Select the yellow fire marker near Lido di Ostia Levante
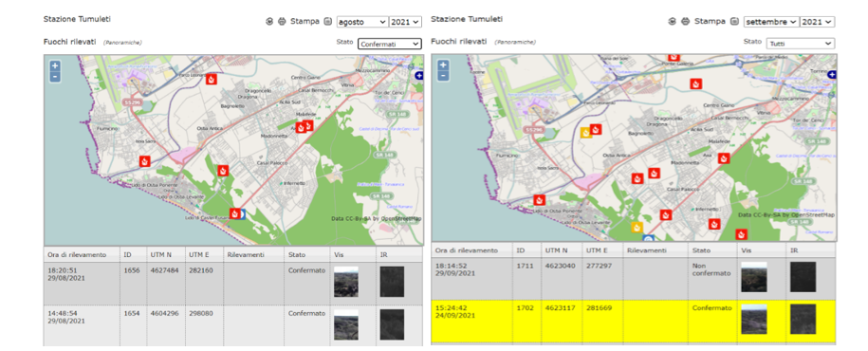This screenshot has width=868, height=351. coord(637,227)
